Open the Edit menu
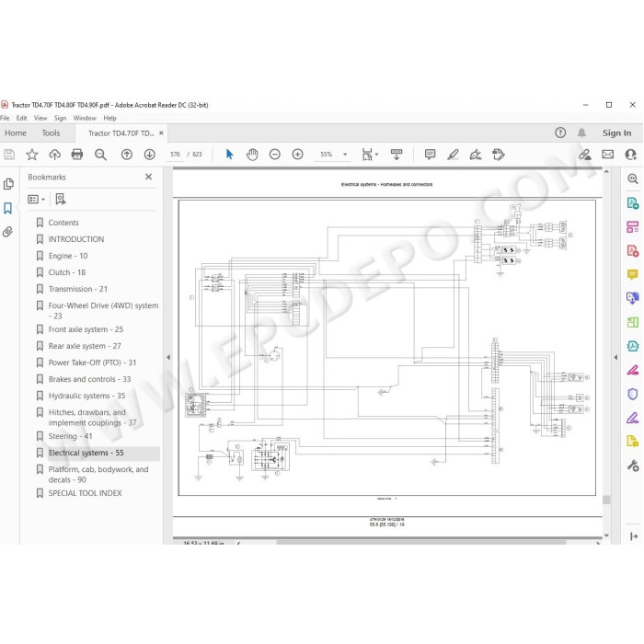The height and width of the screenshot is (644, 644). pyautogui.click(x=22, y=119)
